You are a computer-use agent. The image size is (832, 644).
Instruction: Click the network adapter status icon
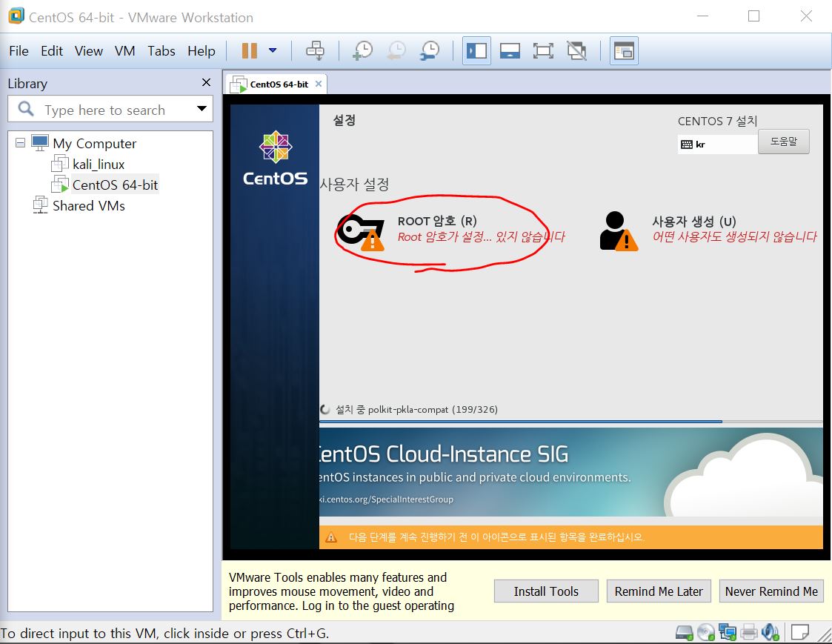pos(727,632)
